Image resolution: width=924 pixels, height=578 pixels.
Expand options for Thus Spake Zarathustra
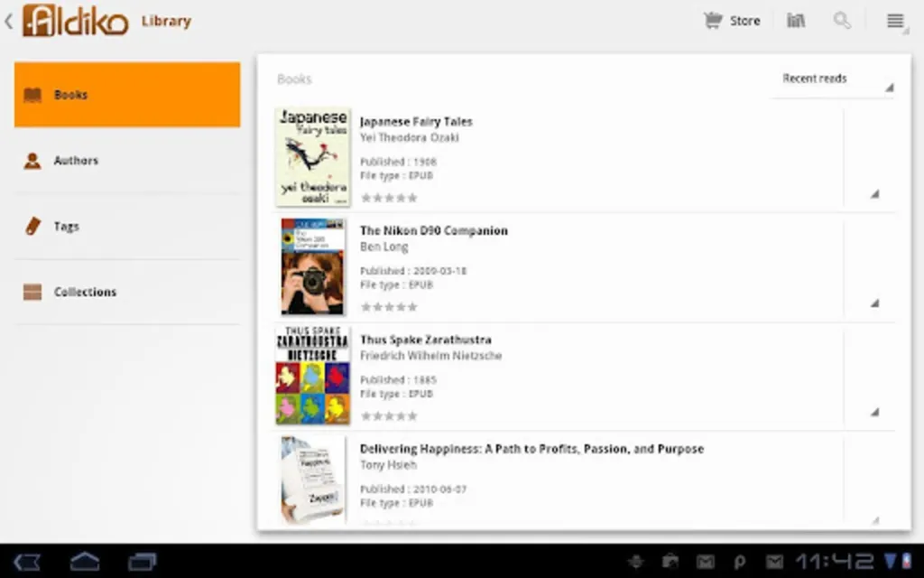(x=874, y=412)
